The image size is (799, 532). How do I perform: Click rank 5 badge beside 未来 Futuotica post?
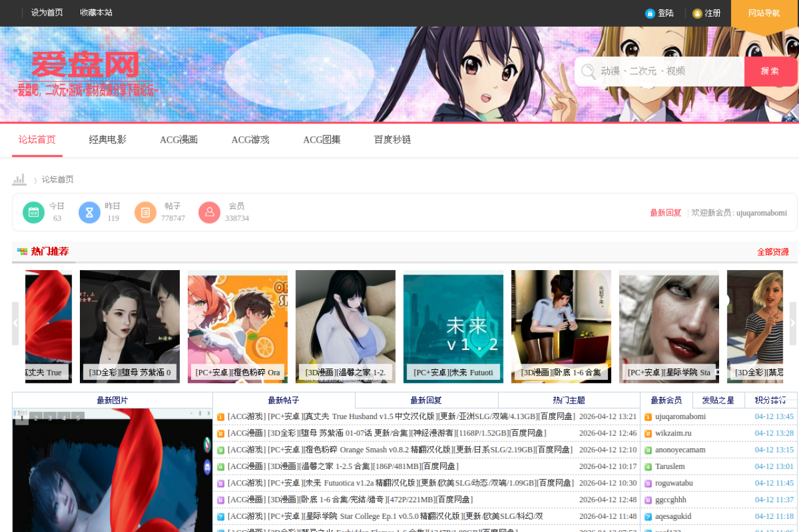coord(220,483)
